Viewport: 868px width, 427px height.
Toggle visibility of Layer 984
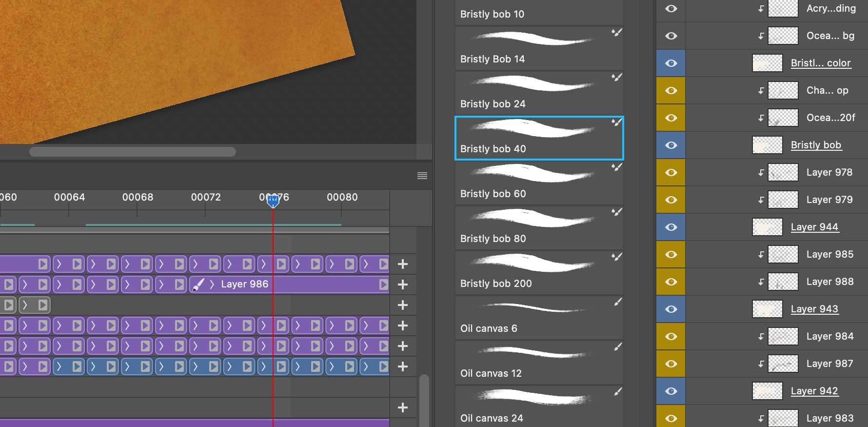(671, 336)
